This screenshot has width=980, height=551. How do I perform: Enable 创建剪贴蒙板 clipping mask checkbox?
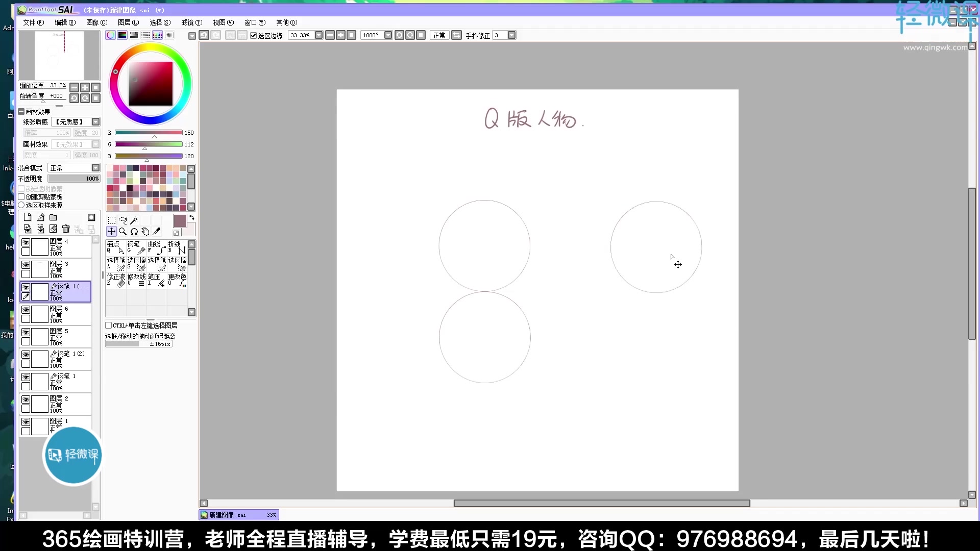coord(21,197)
